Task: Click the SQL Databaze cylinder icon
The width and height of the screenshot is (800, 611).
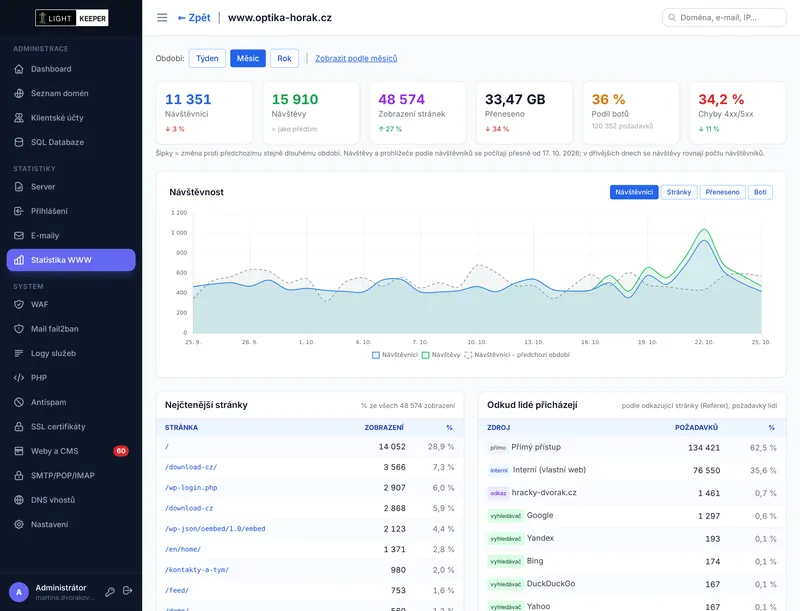Action: [x=19, y=142]
